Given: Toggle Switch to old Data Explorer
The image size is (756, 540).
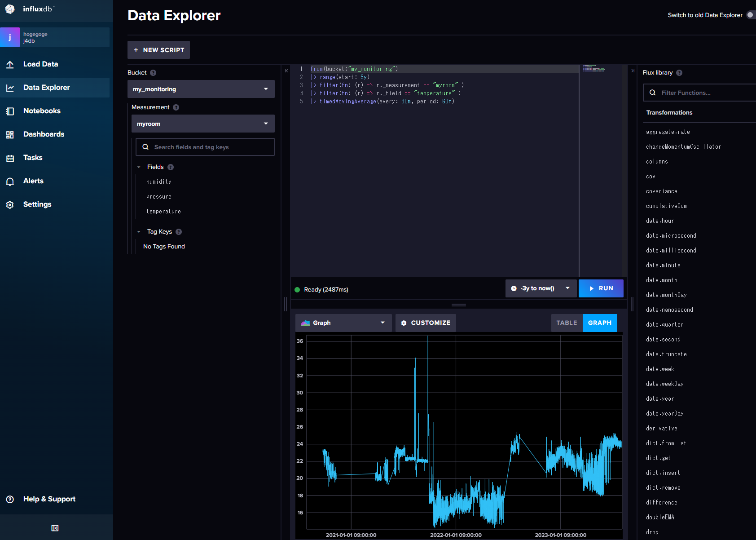Looking at the screenshot, I should click(x=751, y=15).
